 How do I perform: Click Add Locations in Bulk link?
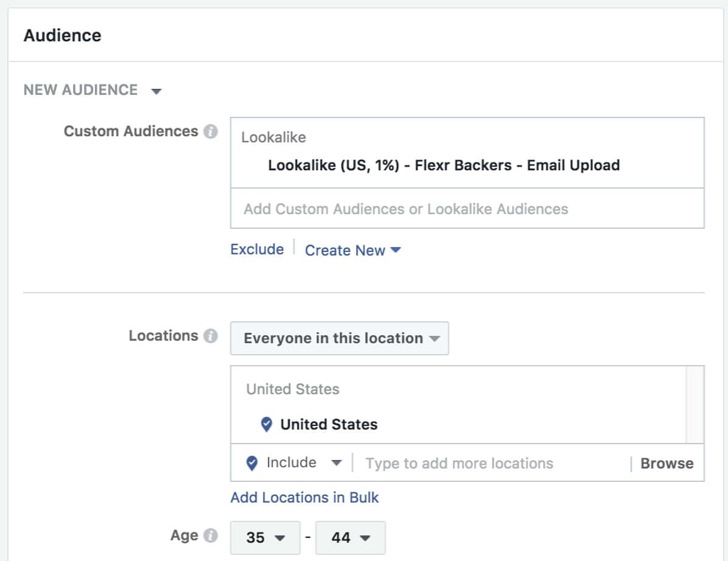point(304,497)
